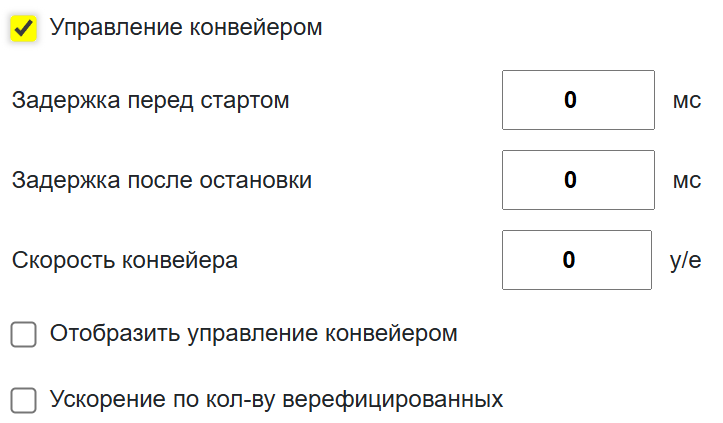Click the Задержка перед стартом label
723x423 pixels.
(x=150, y=100)
